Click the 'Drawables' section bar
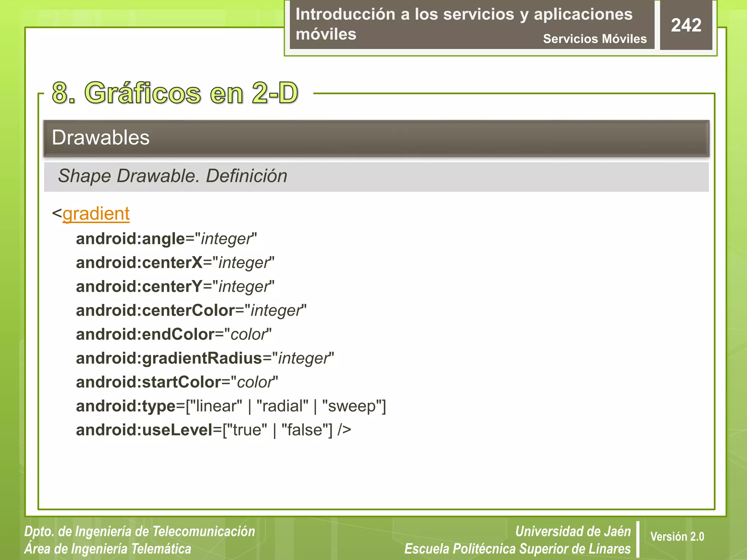 click(376, 139)
